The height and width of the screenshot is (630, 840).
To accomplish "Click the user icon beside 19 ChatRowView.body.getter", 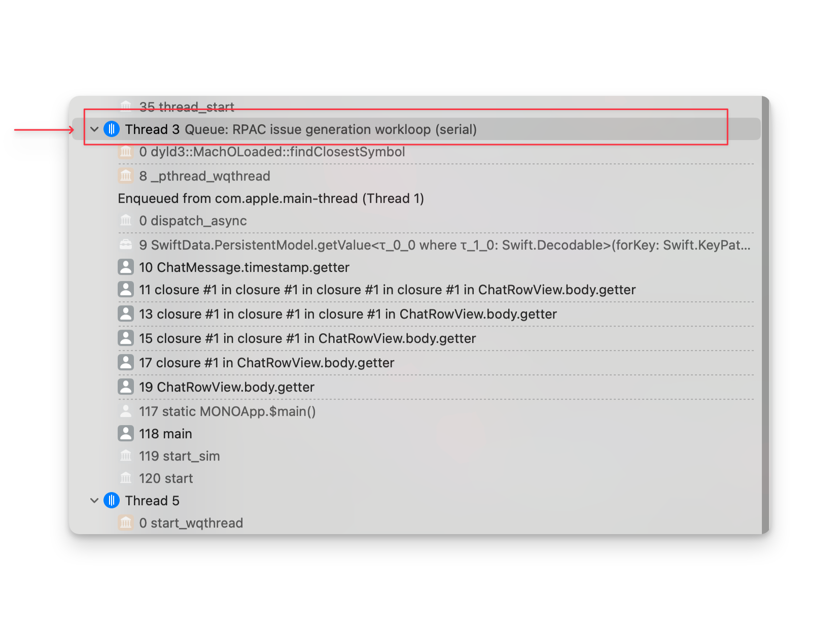I will pos(126,387).
